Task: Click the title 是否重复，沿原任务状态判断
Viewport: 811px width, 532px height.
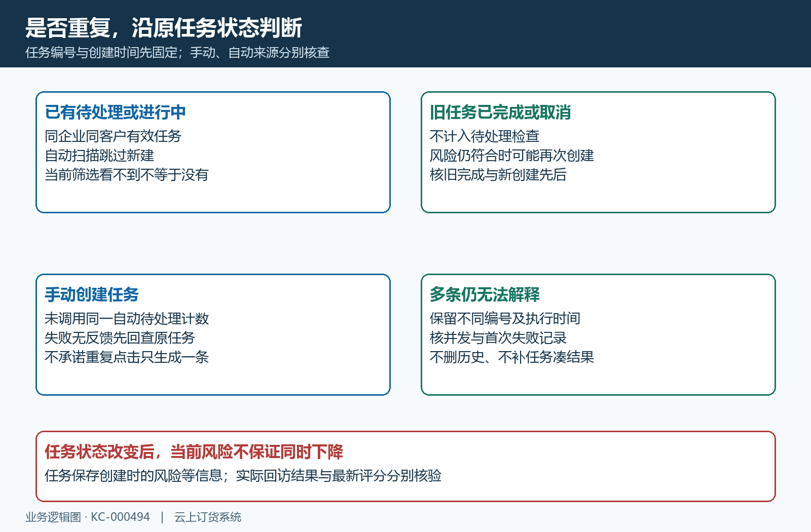Action: click(x=164, y=28)
